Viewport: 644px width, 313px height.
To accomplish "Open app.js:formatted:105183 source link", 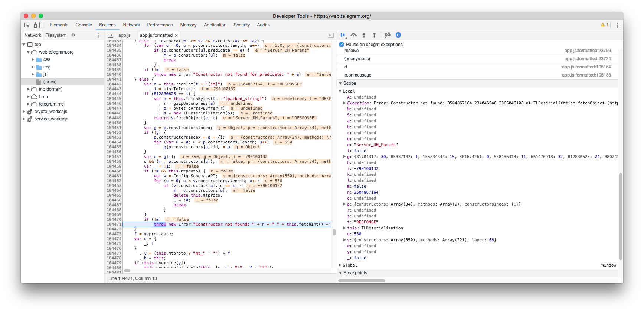I will click(x=586, y=75).
